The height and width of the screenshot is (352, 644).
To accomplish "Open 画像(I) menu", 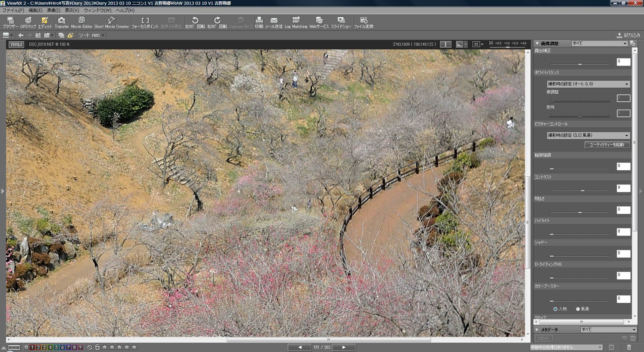I will (54, 10).
